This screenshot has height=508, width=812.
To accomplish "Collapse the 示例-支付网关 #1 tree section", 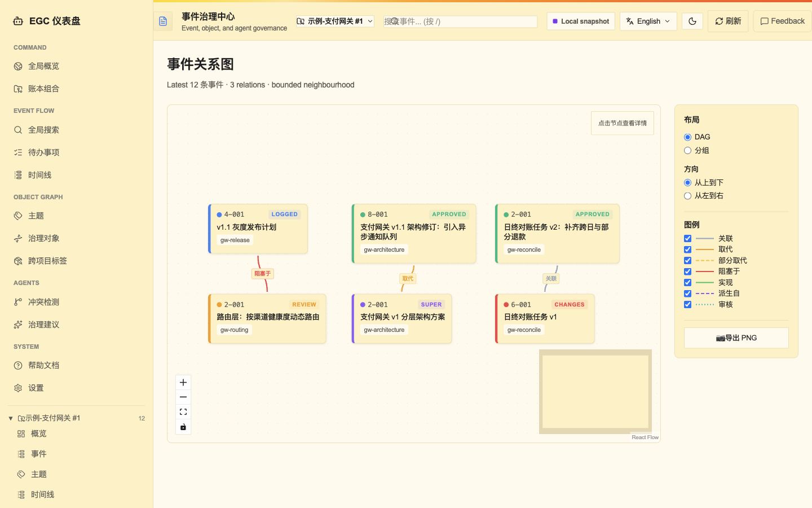I will 11,418.
